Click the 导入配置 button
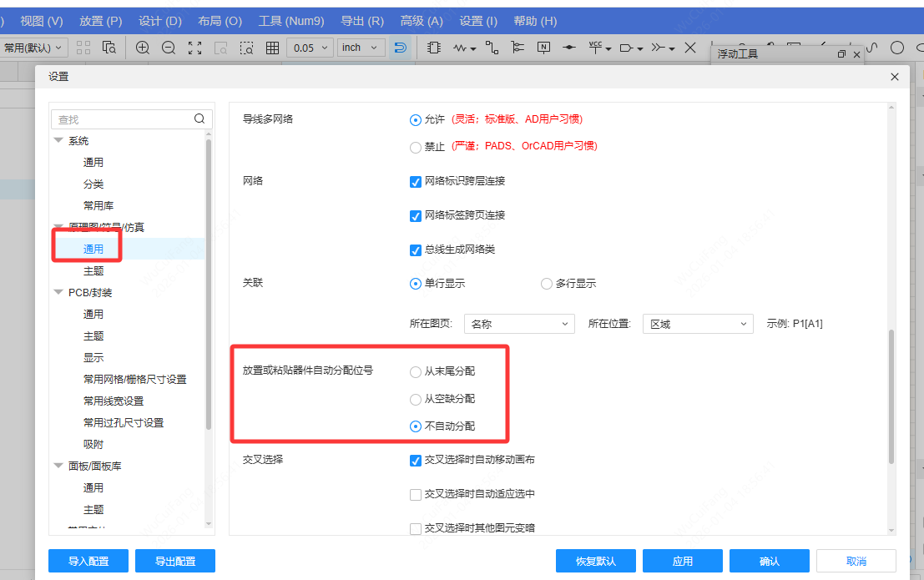 pos(88,560)
